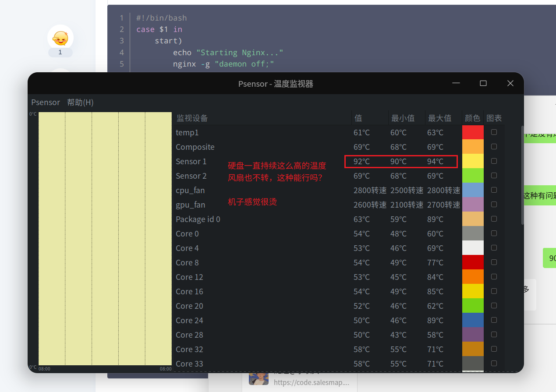The height and width of the screenshot is (392, 556).
Task: Enable graph checkbox for temp1
Action: click(x=494, y=132)
